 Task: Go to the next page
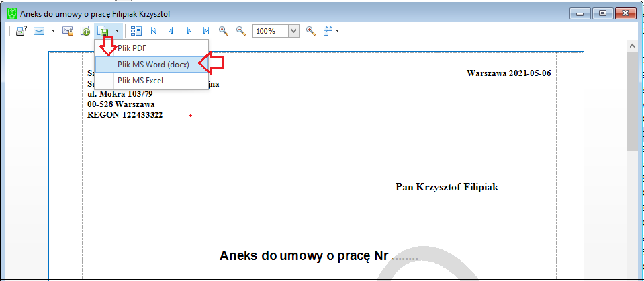[189, 31]
